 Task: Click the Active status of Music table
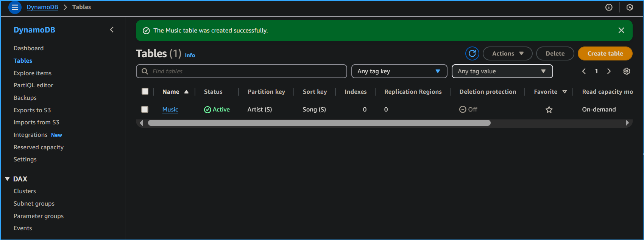(x=217, y=110)
